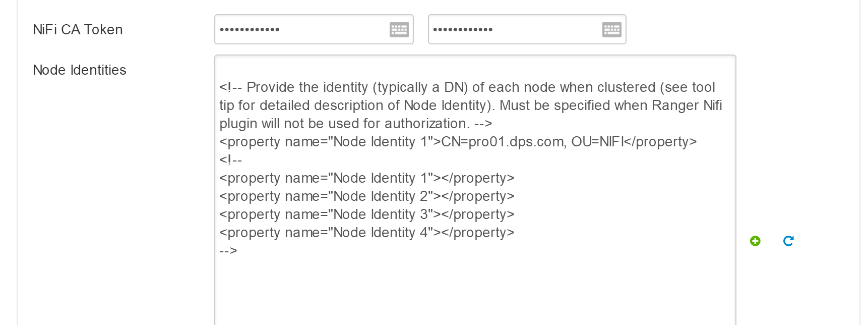868x325 pixels.
Task: Place cursor in the CN=pro01.dps.com property line
Action: coord(458,142)
